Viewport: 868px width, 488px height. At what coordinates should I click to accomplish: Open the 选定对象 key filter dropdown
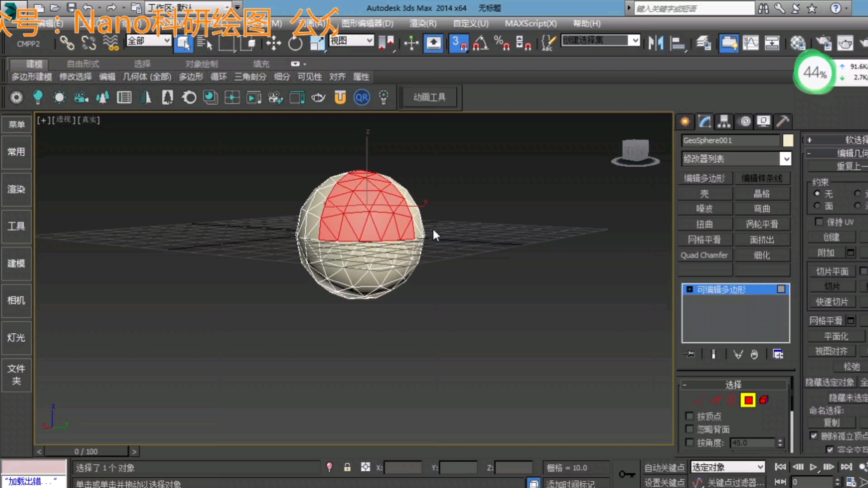[x=728, y=467]
